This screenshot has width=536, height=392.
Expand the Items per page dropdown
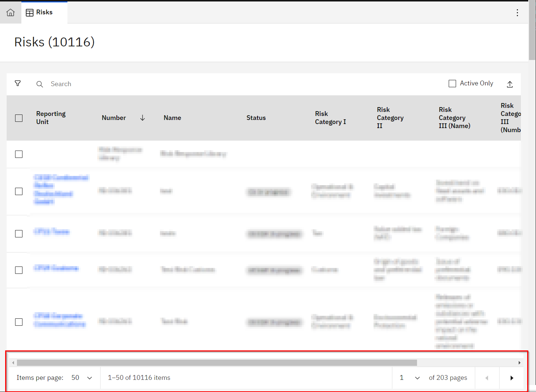click(82, 378)
